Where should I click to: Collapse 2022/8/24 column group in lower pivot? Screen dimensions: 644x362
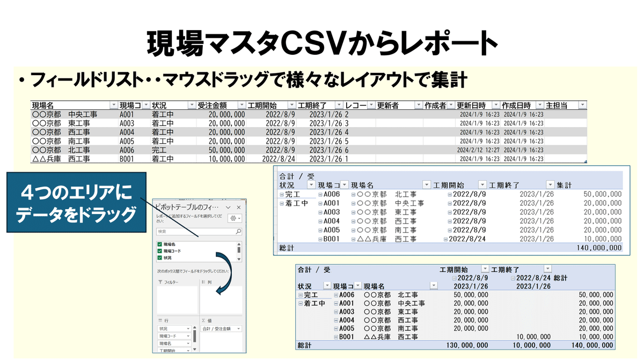click(x=513, y=278)
